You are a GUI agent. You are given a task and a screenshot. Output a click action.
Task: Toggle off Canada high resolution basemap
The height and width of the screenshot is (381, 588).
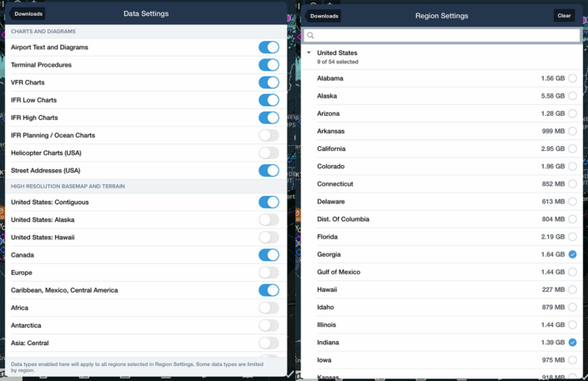(x=269, y=255)
